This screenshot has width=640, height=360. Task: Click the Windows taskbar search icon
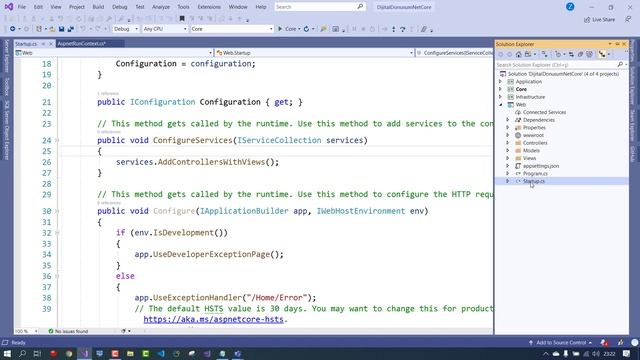[22, 353]
